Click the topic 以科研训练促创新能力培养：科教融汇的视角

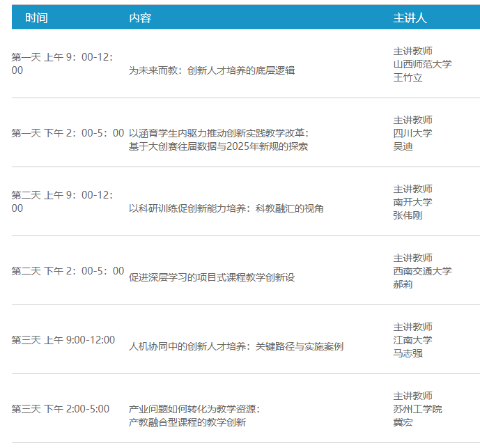tap(226, 208)
